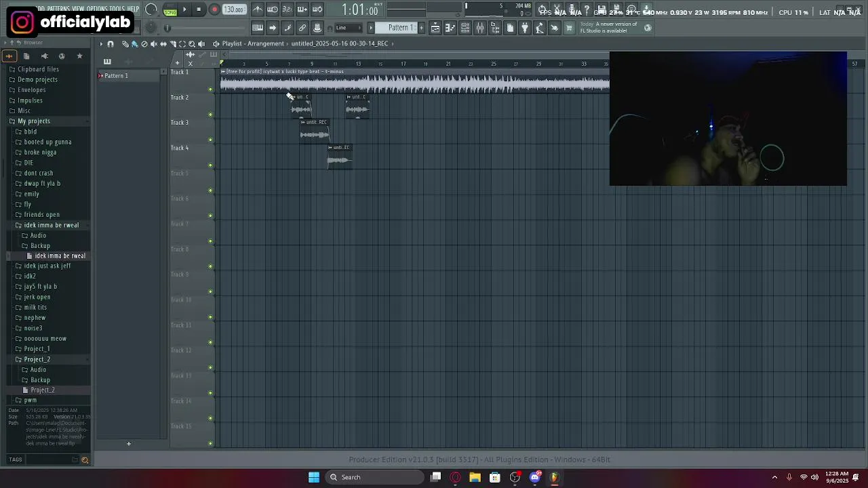The width and height of the screenshot is (868, 488).
Task: Open the OPTIONS menu
Action: (97, 9)
